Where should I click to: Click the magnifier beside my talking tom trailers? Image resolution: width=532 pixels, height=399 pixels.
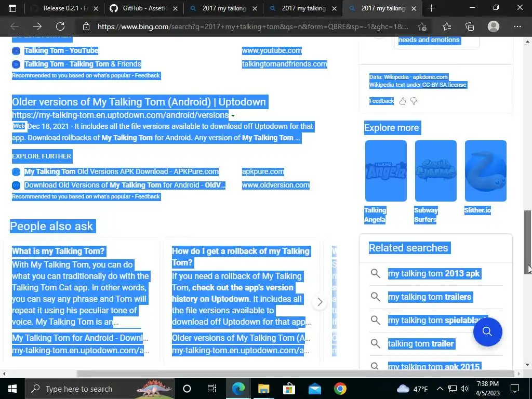point(375,297)
